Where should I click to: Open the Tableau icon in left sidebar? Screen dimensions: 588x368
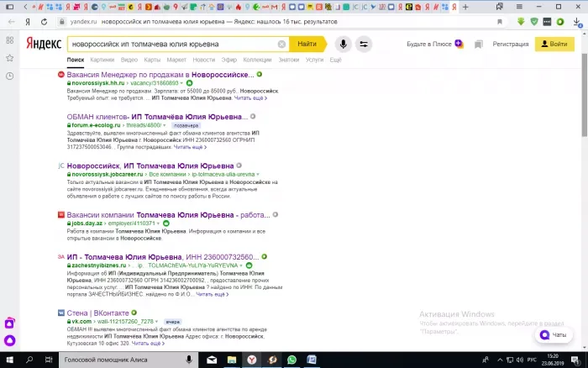point(10,40)
